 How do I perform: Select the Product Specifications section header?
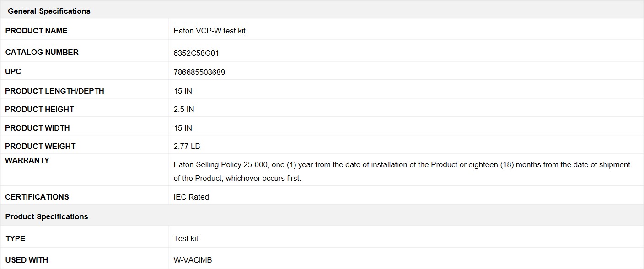coord(47,216)
